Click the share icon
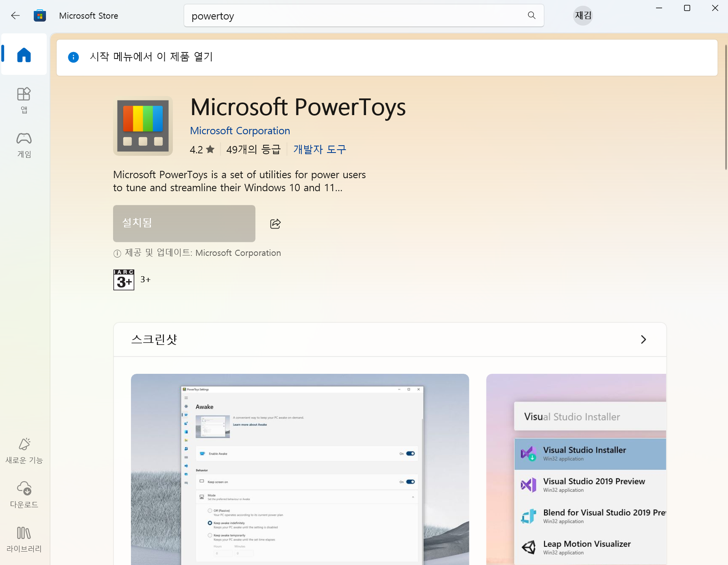This screenshot has height=565, width=728. tap(275, 224)
